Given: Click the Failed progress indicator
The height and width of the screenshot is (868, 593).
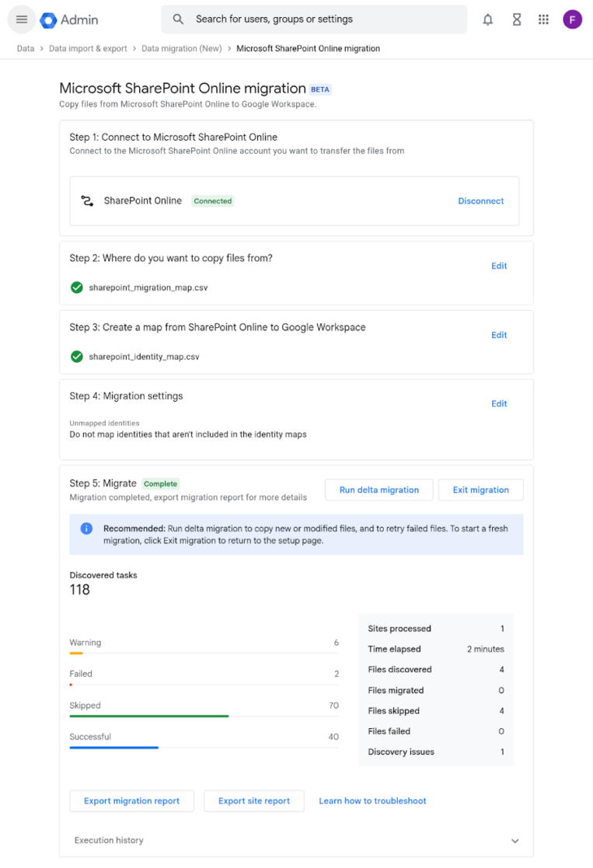Looking at the screenshot, I should click(71, 685).
